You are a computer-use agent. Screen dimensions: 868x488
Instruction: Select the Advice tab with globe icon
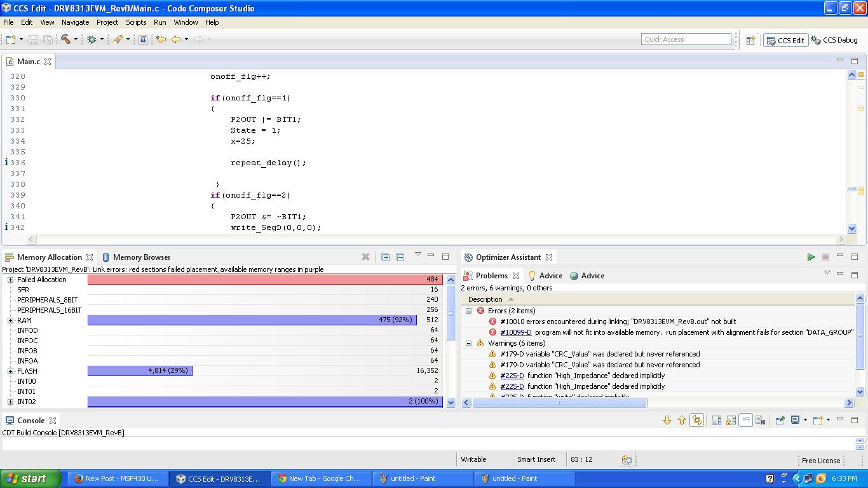click(x=587, y=276)
